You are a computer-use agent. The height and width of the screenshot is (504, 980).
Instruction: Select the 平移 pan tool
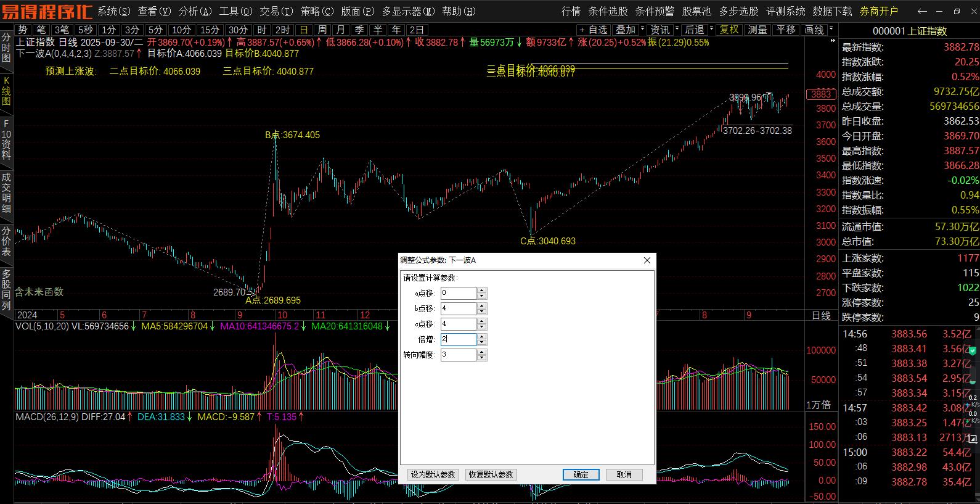(x=786, y=30)
